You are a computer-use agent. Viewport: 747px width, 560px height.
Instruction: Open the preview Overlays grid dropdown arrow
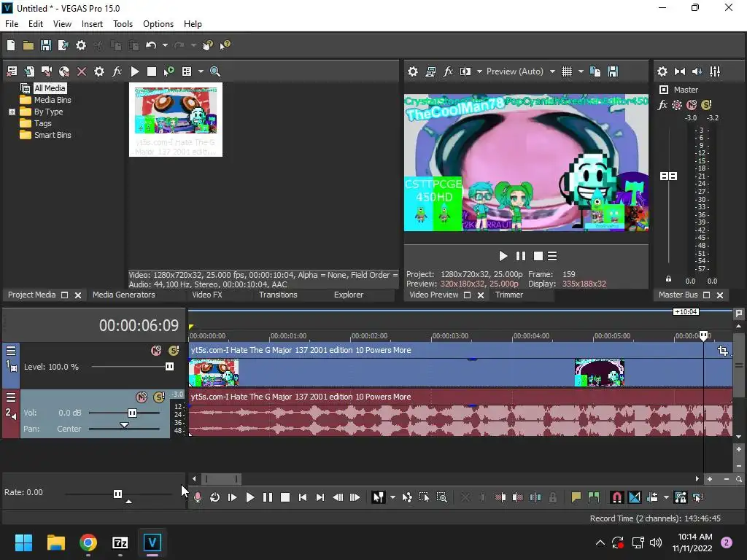click(x=581, y=71)
